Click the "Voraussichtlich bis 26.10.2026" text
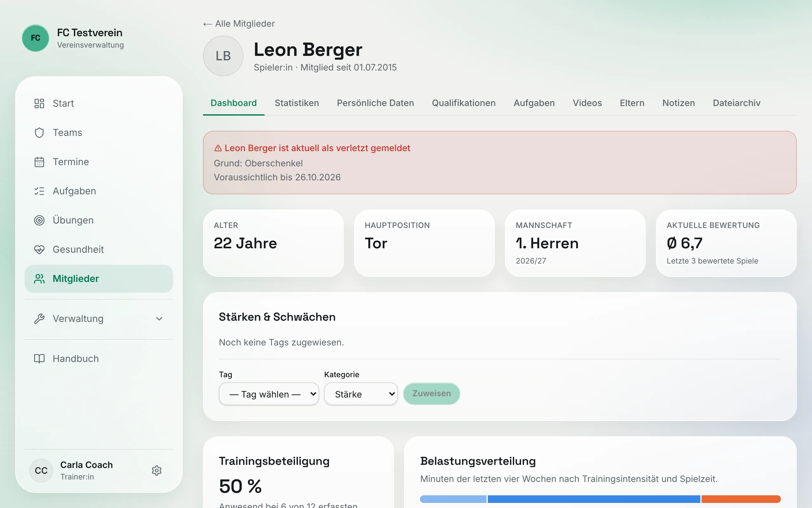Screen dimensions: 812x508 [x=277, y=177]
